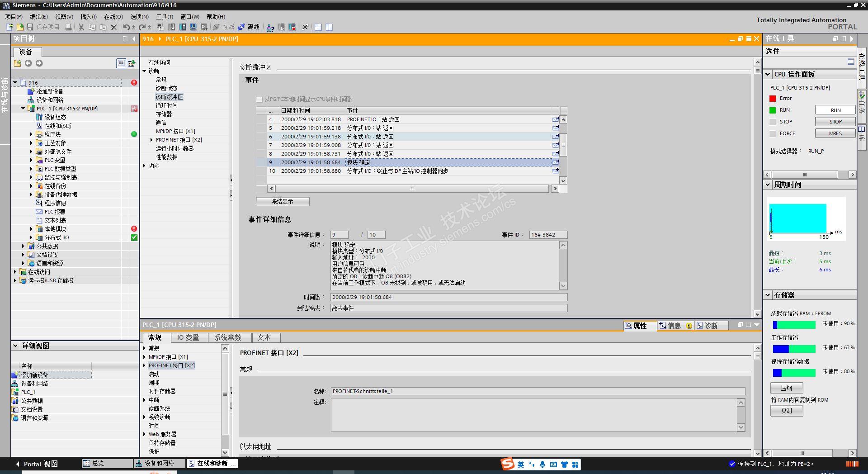The image size is (868, 474).
Task: Click the 复制 RAM to ROM button
Action: pos(787,411)
